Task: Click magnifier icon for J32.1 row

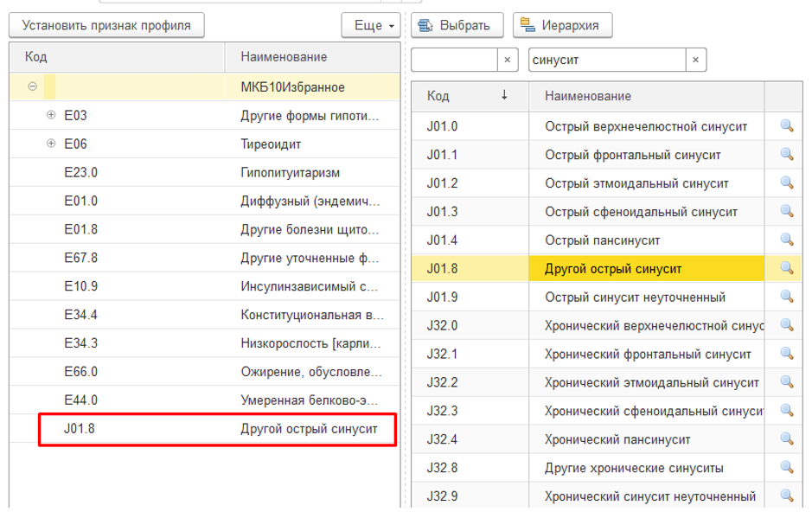Action: [x=786, y=354]
